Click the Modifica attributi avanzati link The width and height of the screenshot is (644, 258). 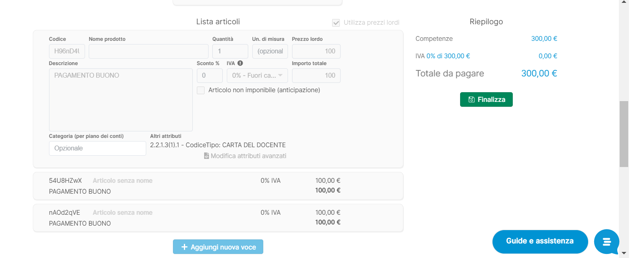pyautogui.click(x=248, y=156)
